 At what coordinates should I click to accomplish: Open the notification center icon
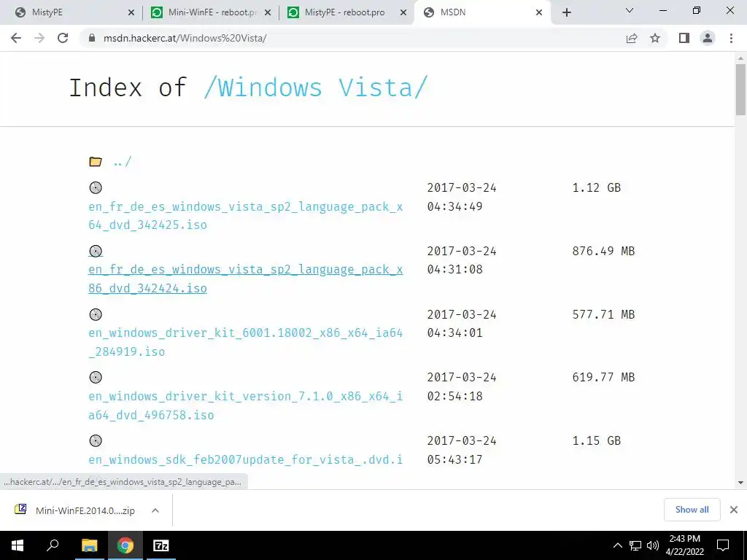723,545
